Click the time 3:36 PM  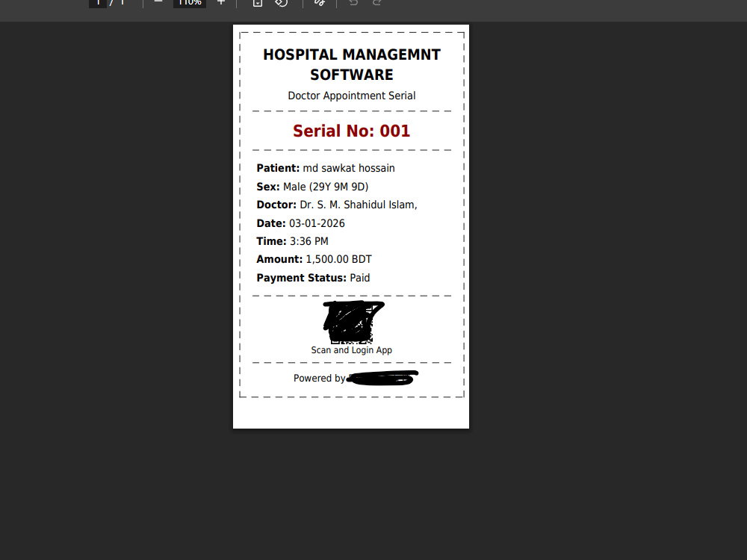pos(309,241)
